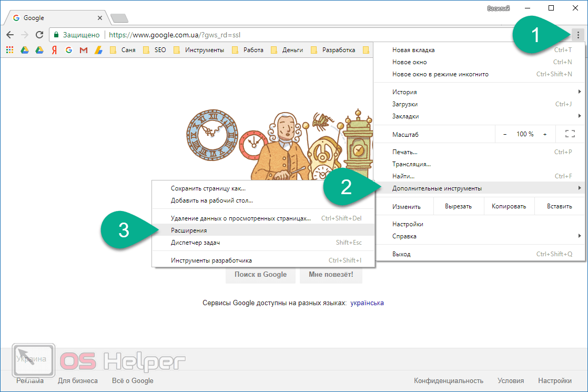588x392 pixels.
Task: Close the Google tab
Action: pyautogui.click(x=100, y=18)
